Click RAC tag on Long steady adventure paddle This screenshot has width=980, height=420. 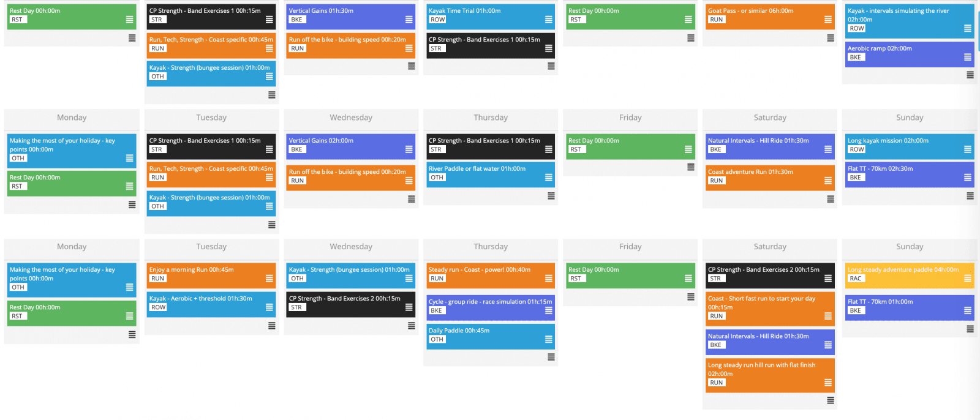coord(856,279)
